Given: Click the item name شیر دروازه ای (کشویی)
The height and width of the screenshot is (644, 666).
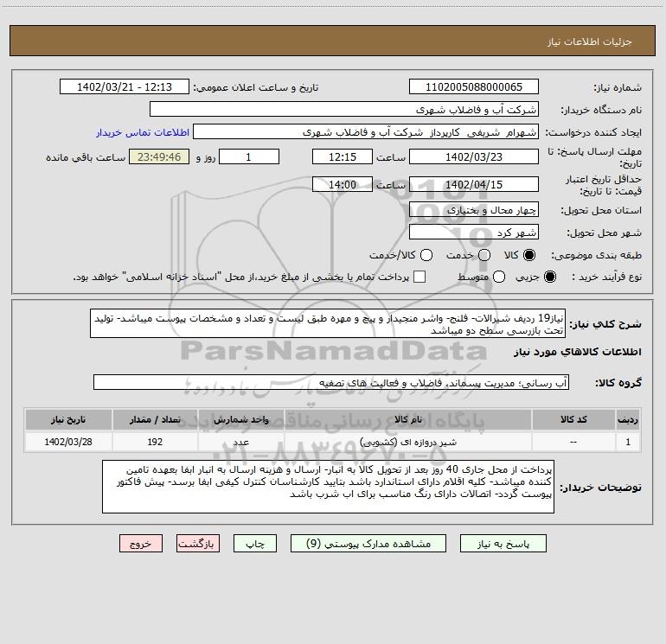Looking at the screenshot, I should (x=407, y=442).
